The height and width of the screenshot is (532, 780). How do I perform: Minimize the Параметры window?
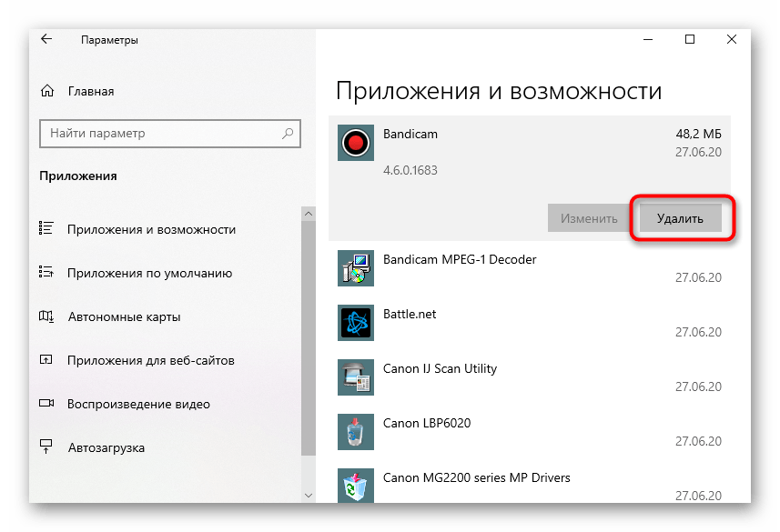648,39
